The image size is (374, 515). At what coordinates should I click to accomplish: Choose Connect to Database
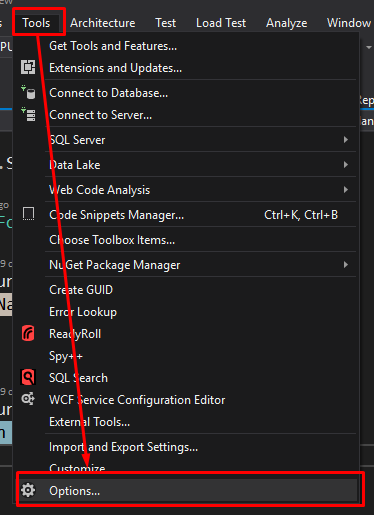tap(108, 93)
